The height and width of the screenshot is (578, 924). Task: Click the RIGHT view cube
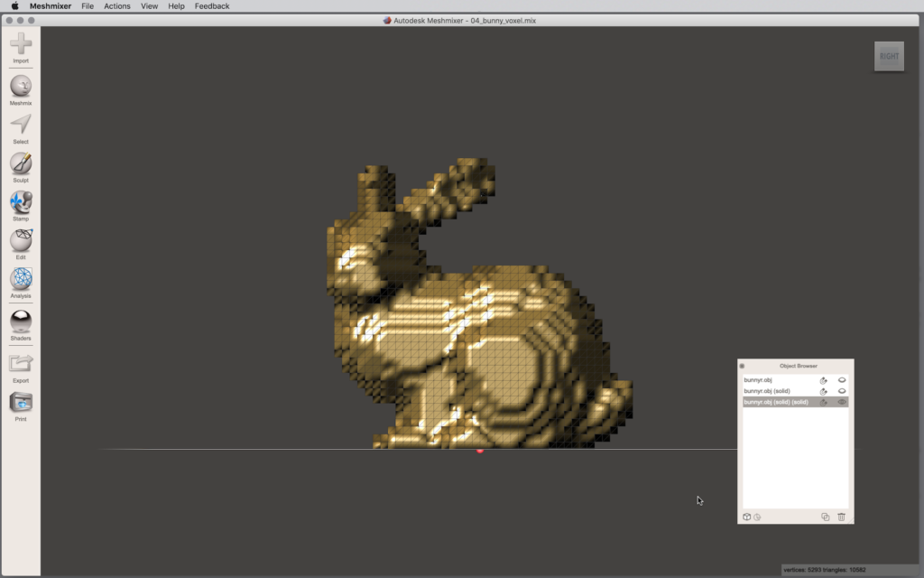(x=889, y=56)
